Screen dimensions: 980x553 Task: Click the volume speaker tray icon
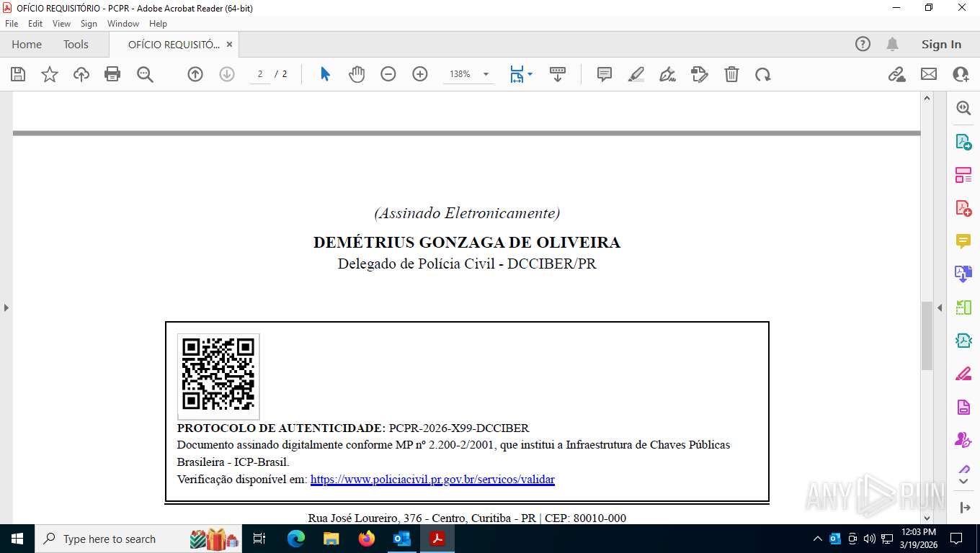point(869,539)
